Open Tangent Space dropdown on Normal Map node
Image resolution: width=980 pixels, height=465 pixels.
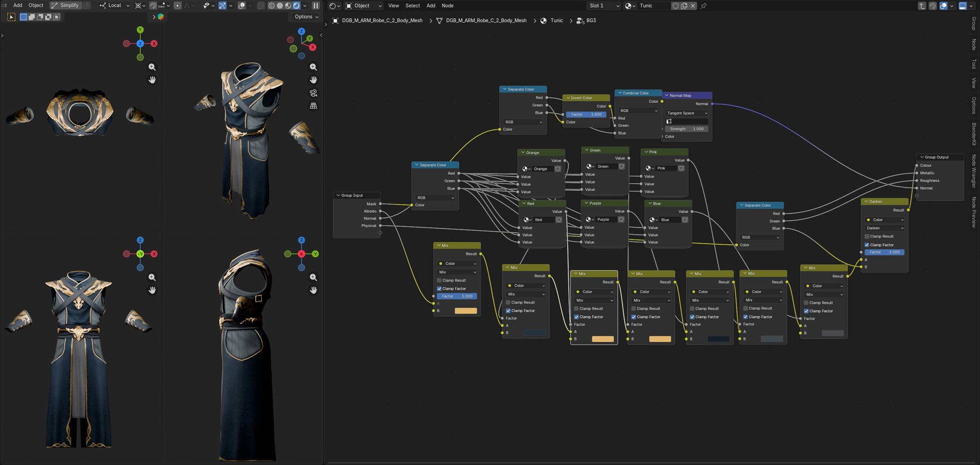tap(687, 113)
